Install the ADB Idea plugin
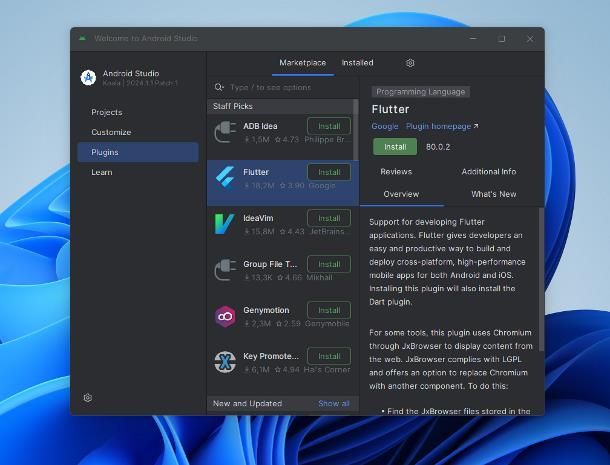The image size is (610, 465). [329, 126]
